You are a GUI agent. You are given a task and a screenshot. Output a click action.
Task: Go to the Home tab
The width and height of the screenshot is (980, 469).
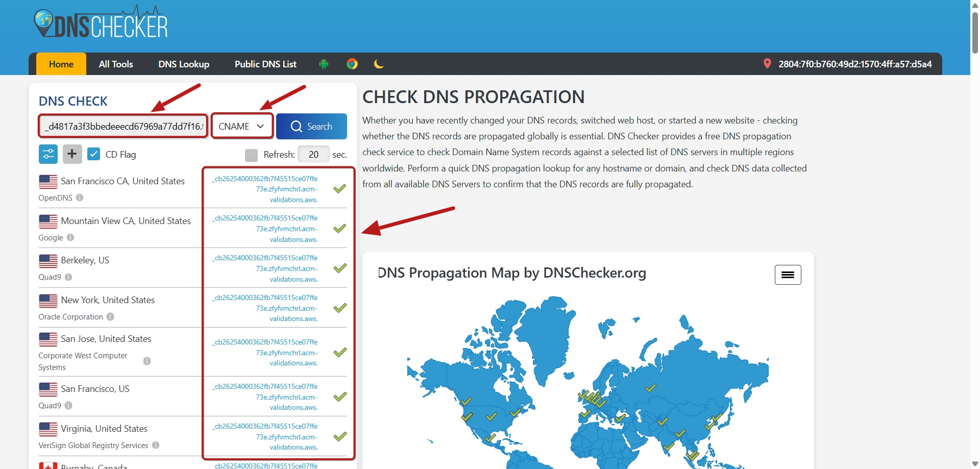point(61,64)
